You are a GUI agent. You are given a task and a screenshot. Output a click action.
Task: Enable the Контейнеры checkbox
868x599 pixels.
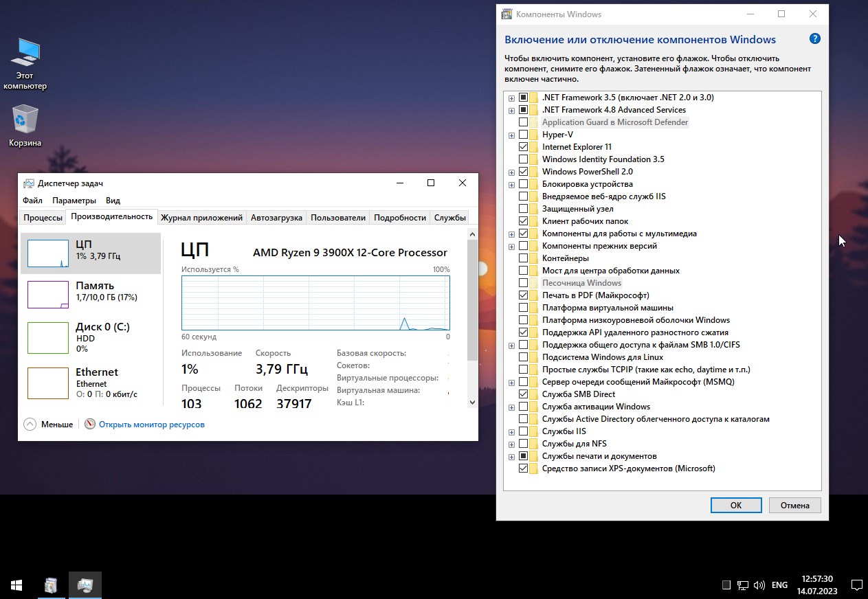tap(524, 258)
